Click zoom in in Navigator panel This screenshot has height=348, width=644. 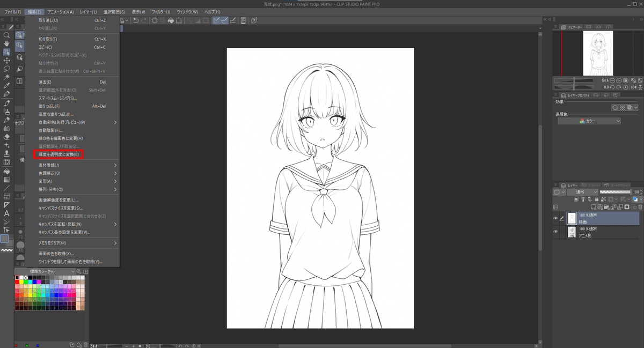pos(619,80)
